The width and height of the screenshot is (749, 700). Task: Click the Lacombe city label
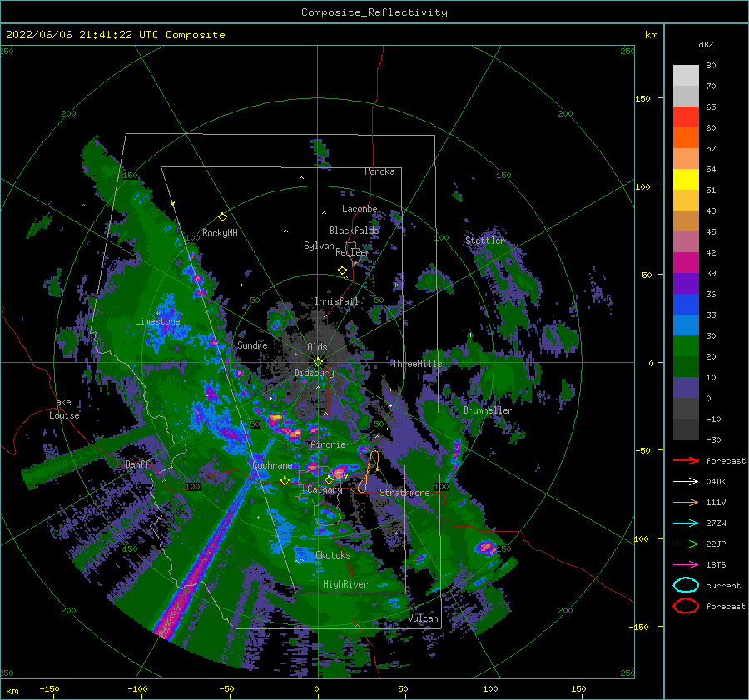(x=360, y=209)
